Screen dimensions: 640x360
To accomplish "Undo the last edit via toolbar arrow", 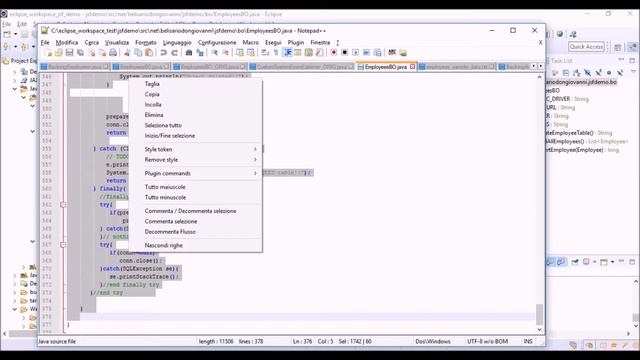I will pos(163,53).
